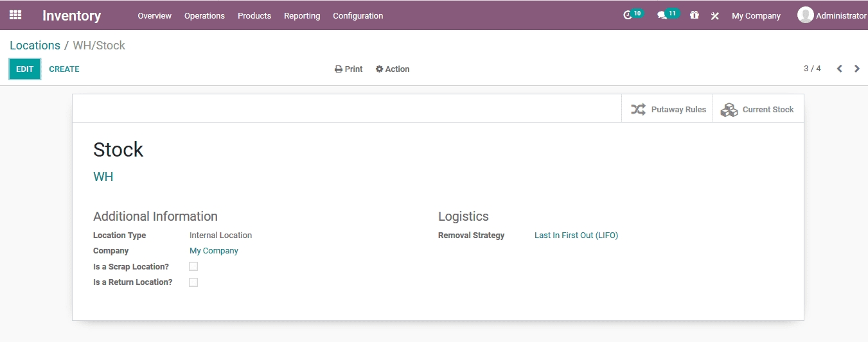Screen dimensions: 868x342
Task: Open the activities clock icon
Action: tap(628, 15)
